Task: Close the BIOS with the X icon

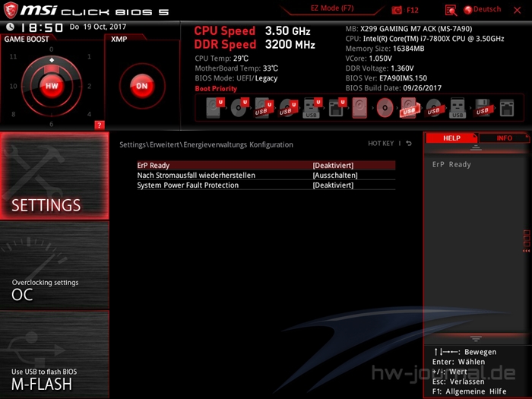Action: (x=517, y=10)
